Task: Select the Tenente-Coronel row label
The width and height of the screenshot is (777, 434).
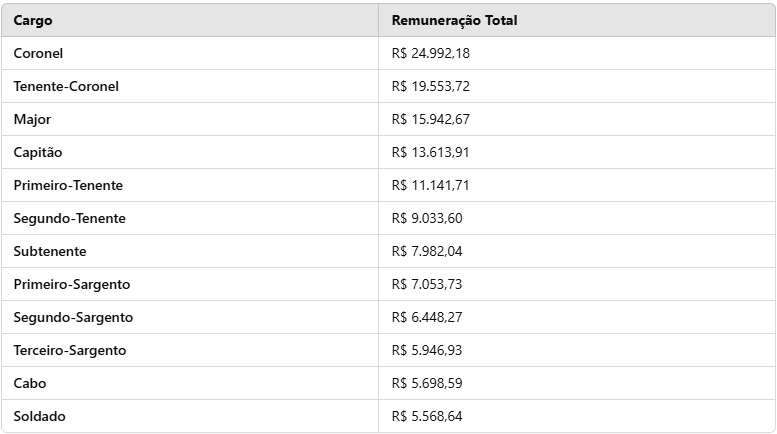Action: (66, 86)
